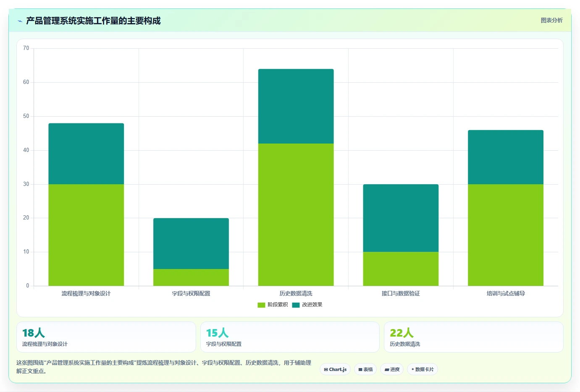Click the description paragraph starting 这张图围绕
The height and width of the screenshot is (392, 580).
click(164, 367)
